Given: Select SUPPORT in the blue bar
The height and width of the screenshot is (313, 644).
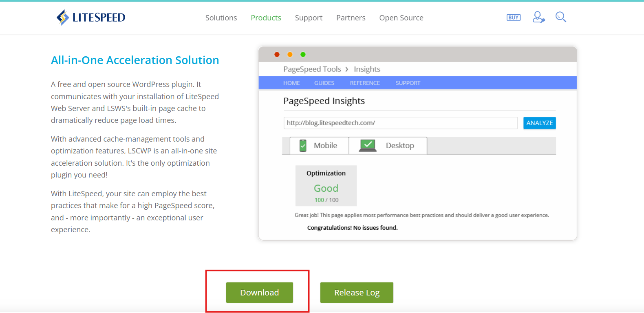Looking at the screenshot, I should (x=408, y=83).
